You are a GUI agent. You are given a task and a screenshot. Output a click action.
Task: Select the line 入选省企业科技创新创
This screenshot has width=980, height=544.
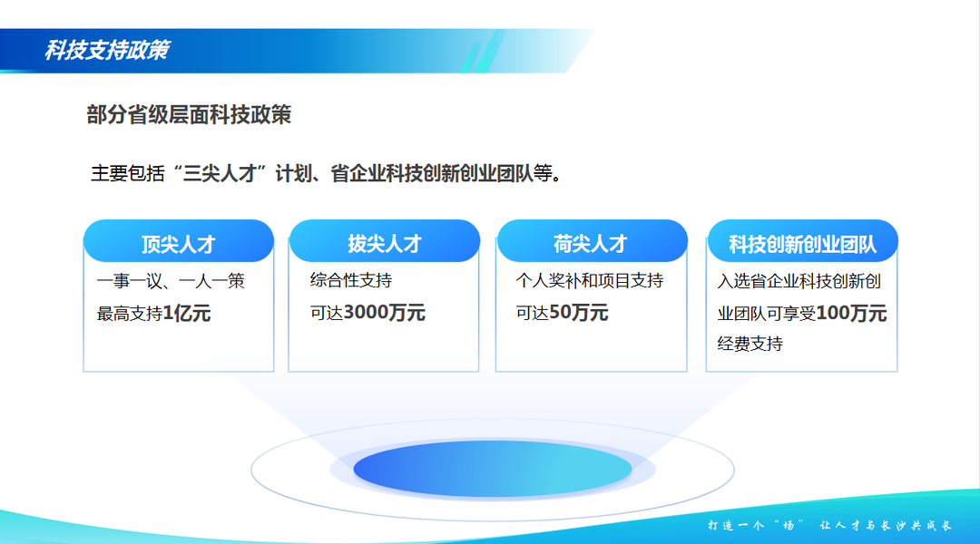[799, 281]
